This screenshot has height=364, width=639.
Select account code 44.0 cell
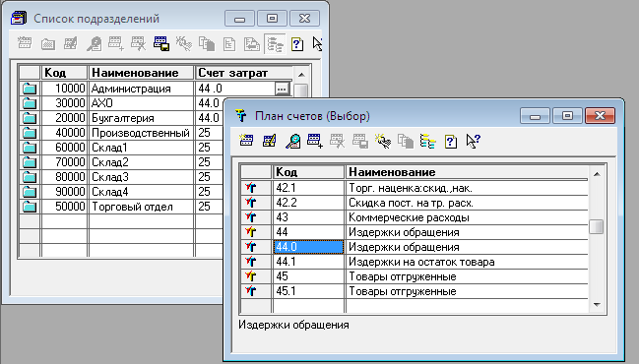point(308,247)
